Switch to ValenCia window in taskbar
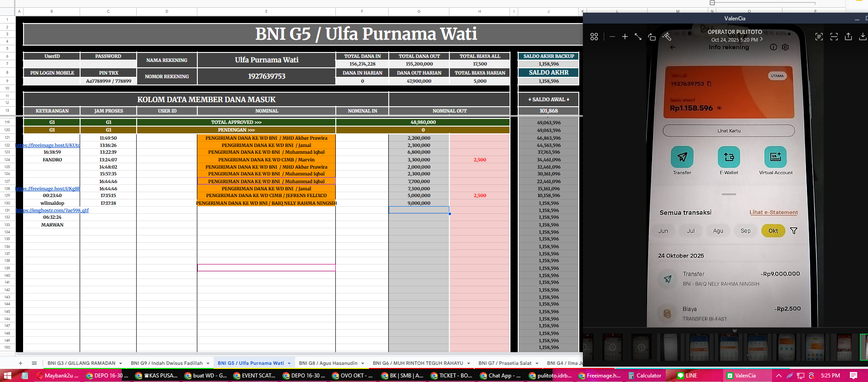This screenshot has width=868, height=382. [x=745, y=376]
